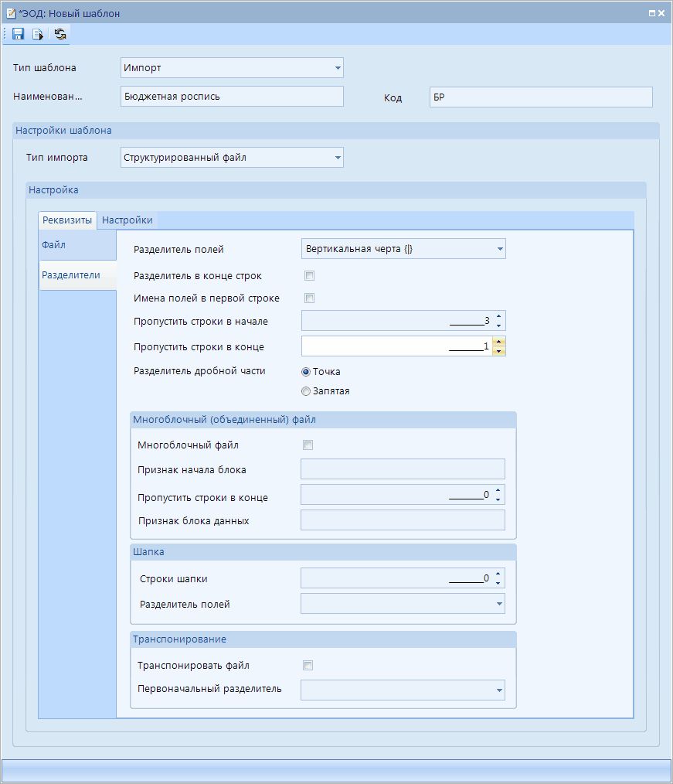Select the Разделители side tab
673x784 pixels.
click(70, 274)
